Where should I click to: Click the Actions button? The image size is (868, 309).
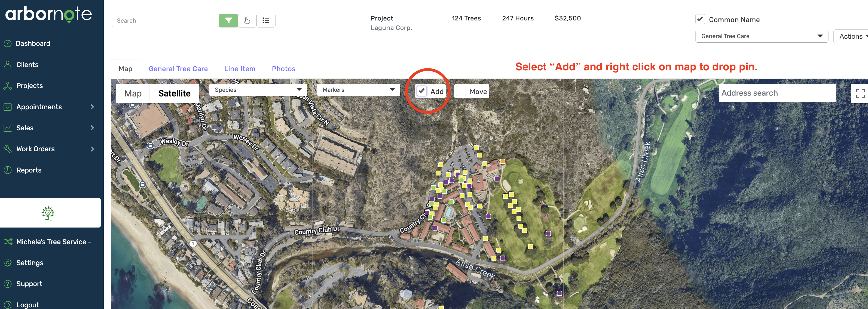click(851, 37)
